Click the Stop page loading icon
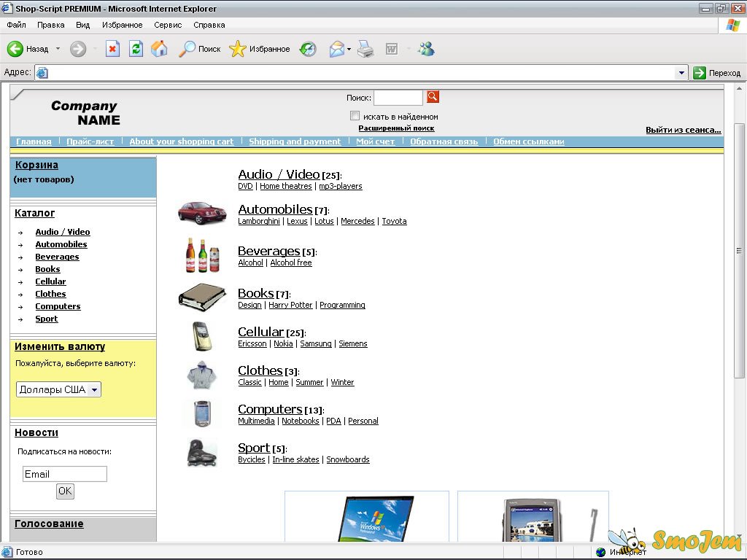 tap(112, 49)
